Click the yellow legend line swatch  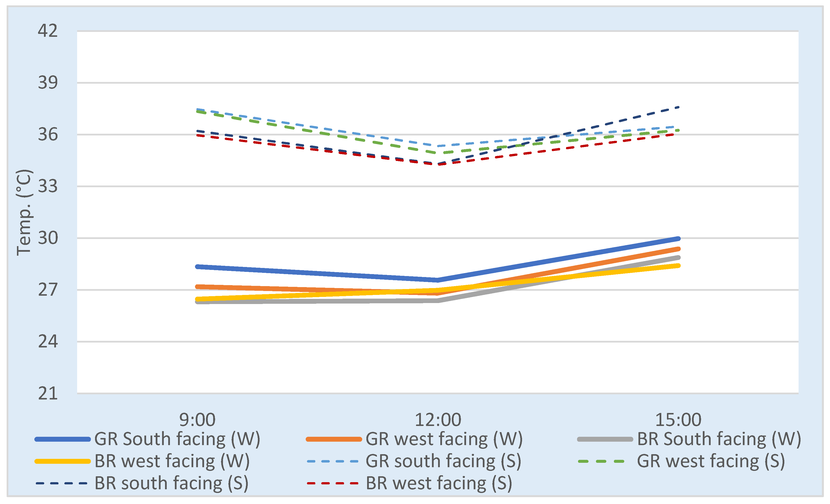(x=63, y=462)
